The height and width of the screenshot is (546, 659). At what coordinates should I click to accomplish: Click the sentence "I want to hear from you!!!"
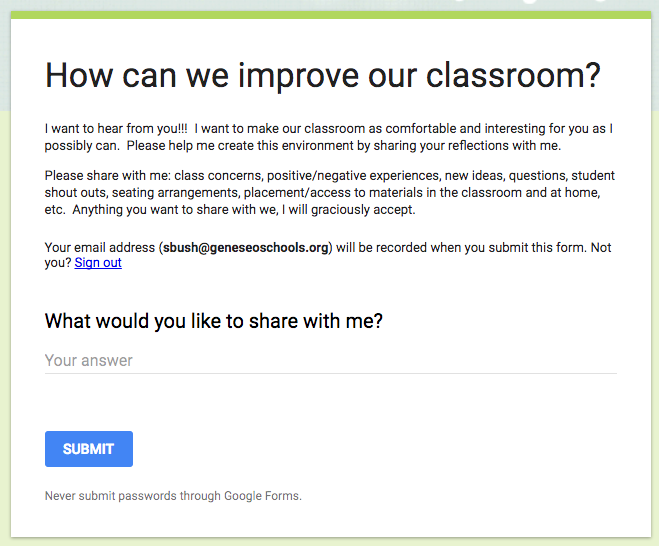(x=116, y=129)
